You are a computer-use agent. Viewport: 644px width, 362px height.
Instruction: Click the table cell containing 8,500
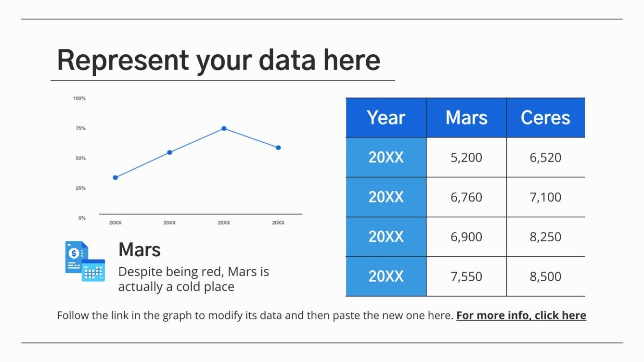coord(545,276)
